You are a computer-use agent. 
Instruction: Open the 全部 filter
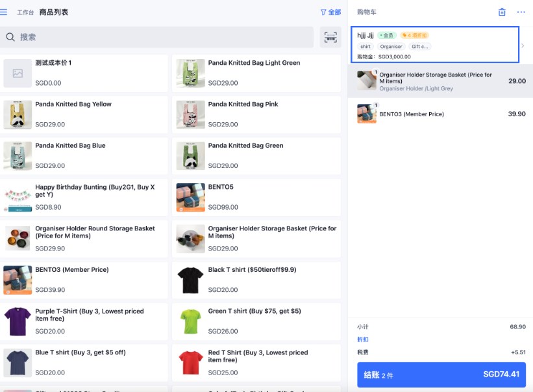click(x=330, y=12)
